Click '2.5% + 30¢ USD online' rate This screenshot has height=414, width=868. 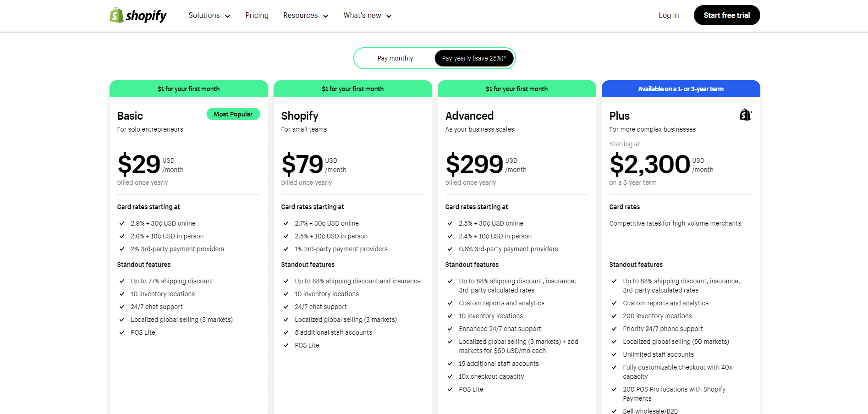[491, 223]
